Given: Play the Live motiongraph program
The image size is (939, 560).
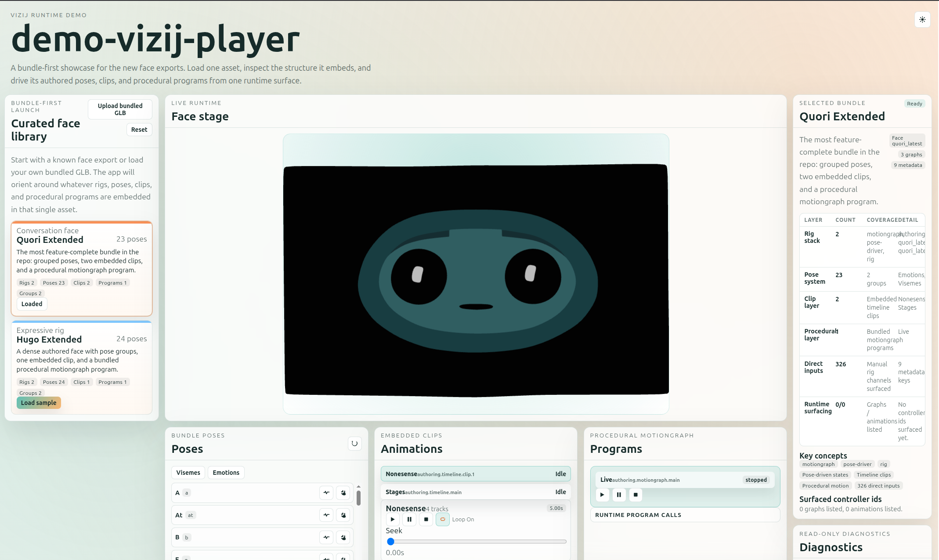Looking at the screenshot, I should [x=602, y=495].
